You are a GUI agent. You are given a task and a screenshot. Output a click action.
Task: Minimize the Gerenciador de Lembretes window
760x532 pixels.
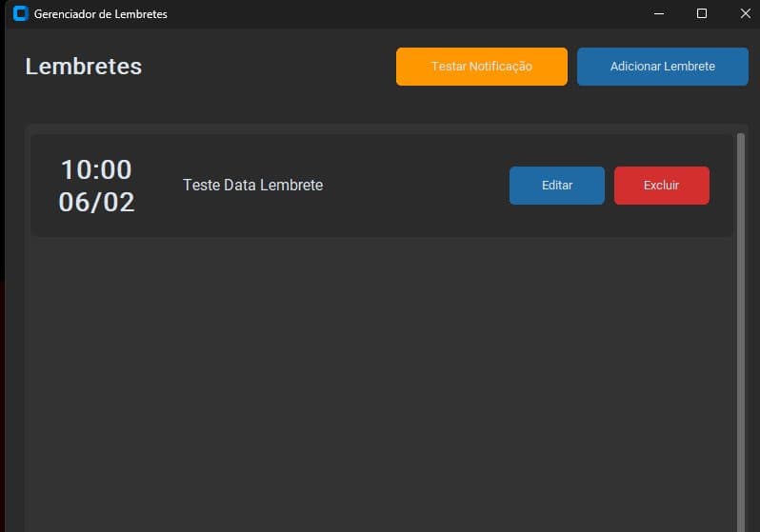658,13
